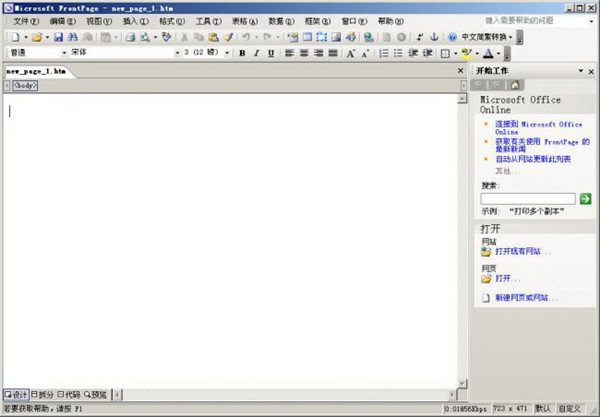Image resolution: width=600 pixels, height=417 pixels.
Task: Toggle bulleted list
Action: [x=398, y=54]
